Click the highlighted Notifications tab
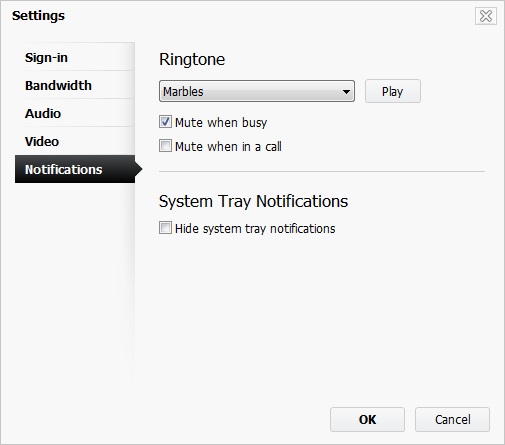This screenshot has width=505, height=445. [x=75, y=169]
